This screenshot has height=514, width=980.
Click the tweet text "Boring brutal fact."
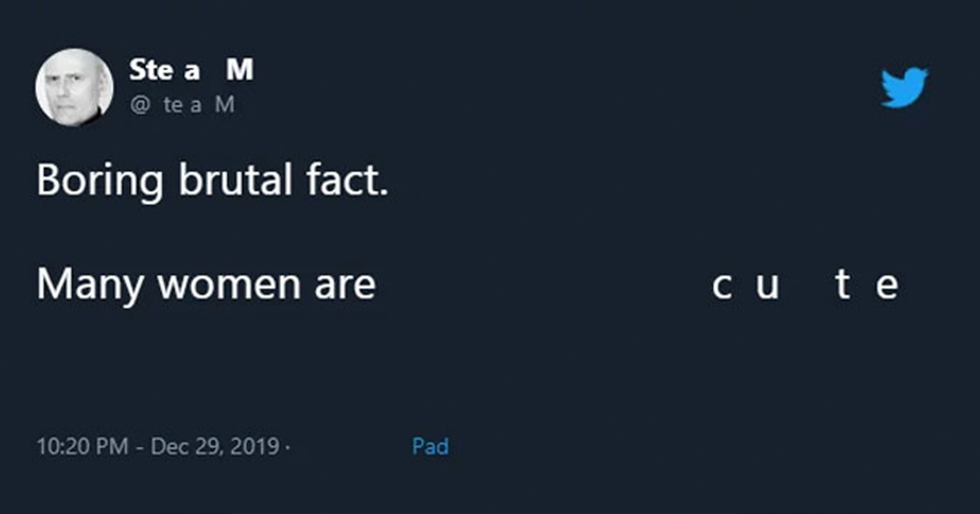214,180
